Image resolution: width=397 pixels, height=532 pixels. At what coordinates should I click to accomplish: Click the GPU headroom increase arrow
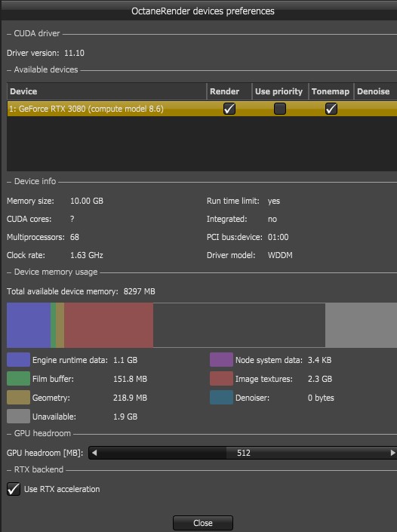(x=392, y=453)
